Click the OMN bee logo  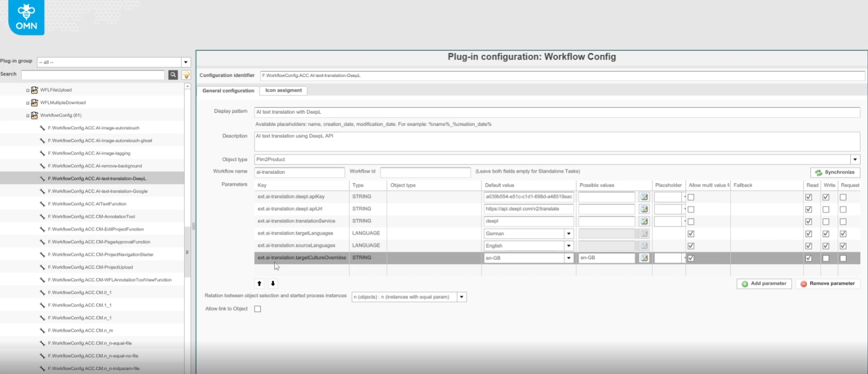click(26, 17)
